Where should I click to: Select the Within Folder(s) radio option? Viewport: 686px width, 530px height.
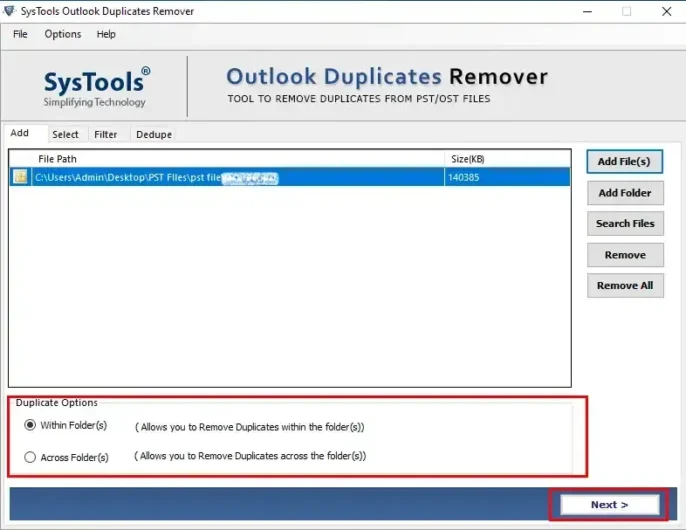28,425
